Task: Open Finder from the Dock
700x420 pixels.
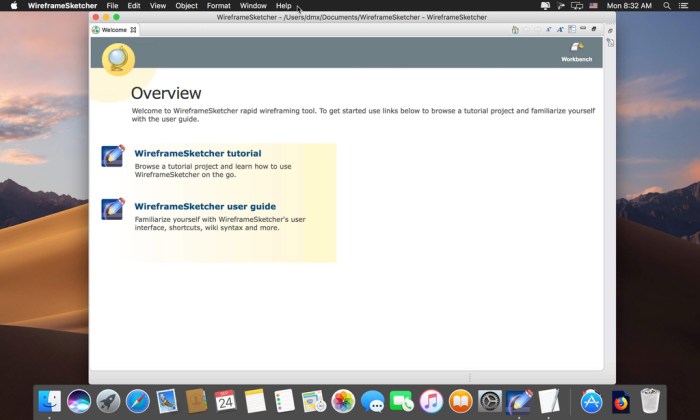Action: pos(50,401)
